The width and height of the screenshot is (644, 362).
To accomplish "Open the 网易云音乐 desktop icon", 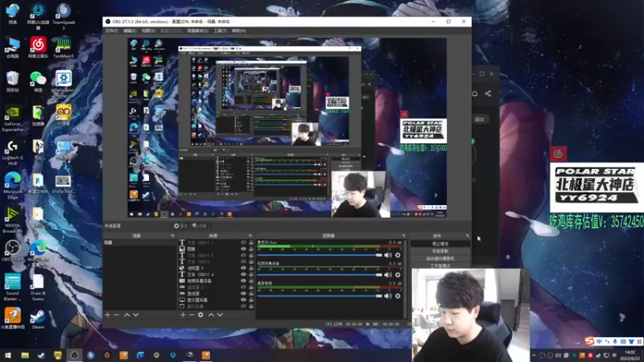I will click(x=38, y=47).
